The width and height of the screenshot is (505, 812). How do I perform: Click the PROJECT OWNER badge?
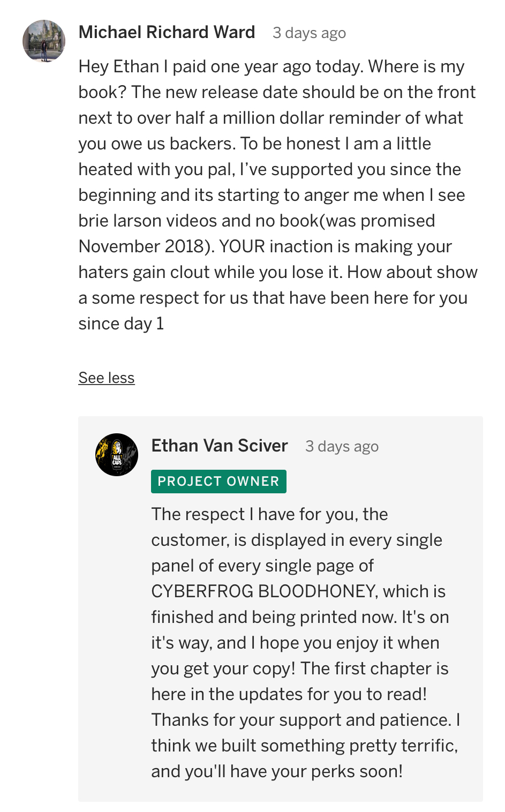click(x=218, y=482)
